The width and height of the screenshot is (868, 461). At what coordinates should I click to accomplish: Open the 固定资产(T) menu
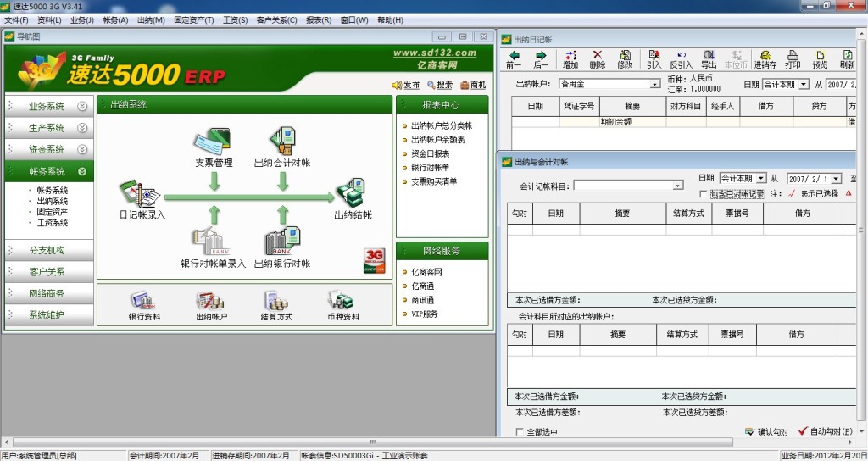[194, 20]
